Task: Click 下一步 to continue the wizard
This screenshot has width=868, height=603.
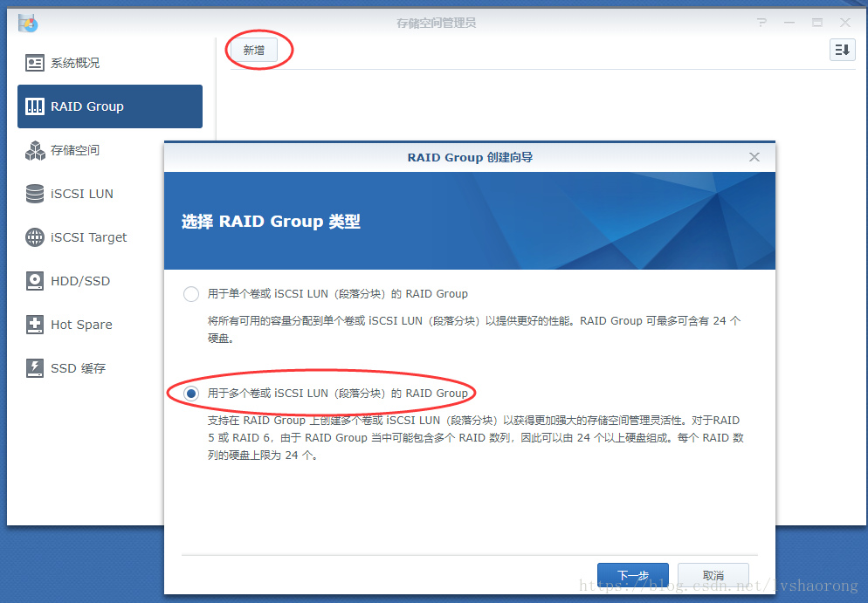Action: click(x=633, y=575)
